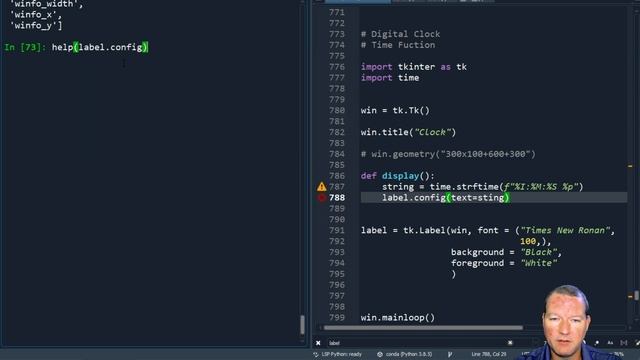The image size is (640, 360).
Task: Click the git branch status icon
Action: click(450, 354)
